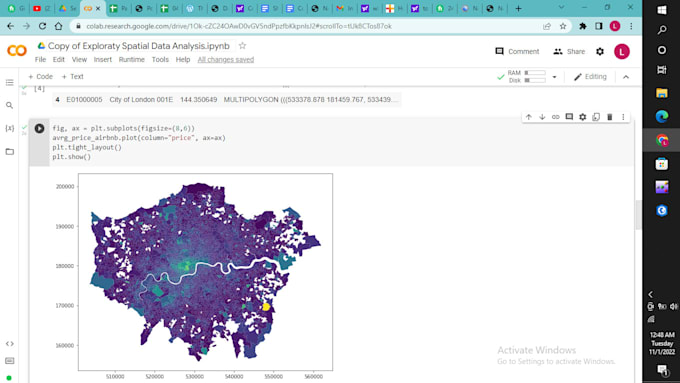This screenshot has height=383, width=680.
Task: Open variables inspector {x}
Action: [10, 128]
